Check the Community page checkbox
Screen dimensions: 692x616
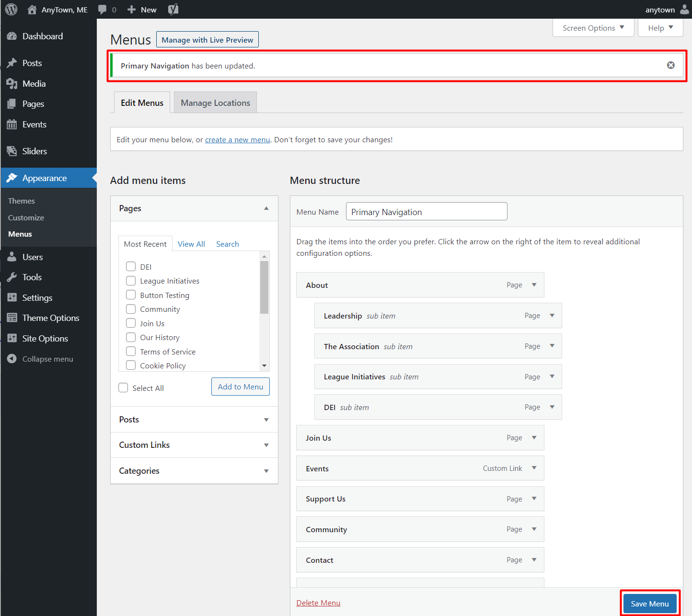tap(131, 309)
